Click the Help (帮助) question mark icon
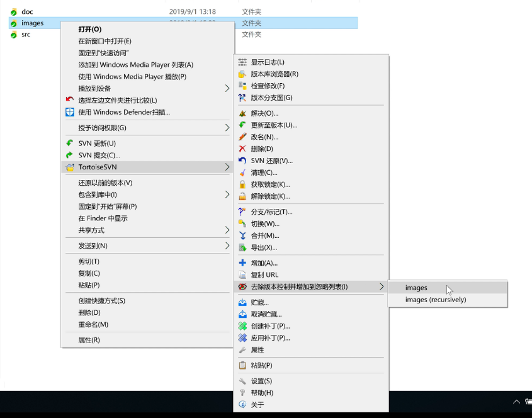Viewport: 532px width, 418px height. (x=242, y=393)
